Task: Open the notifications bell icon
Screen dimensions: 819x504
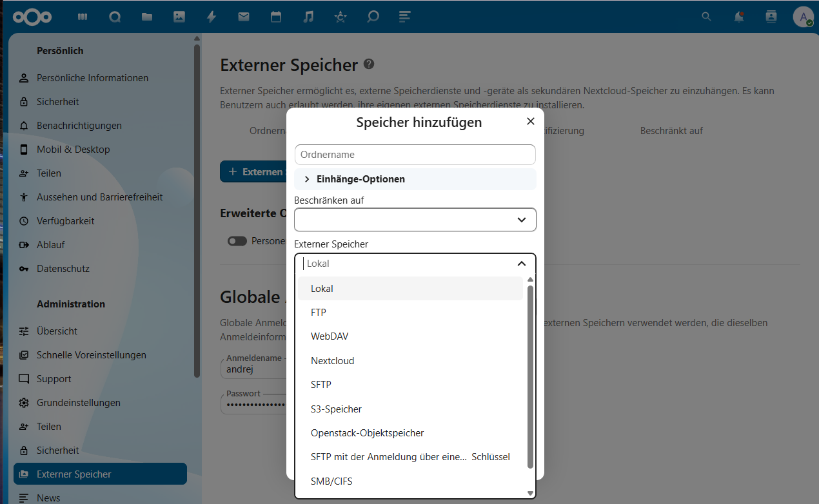Action: [x=739, y=17]
